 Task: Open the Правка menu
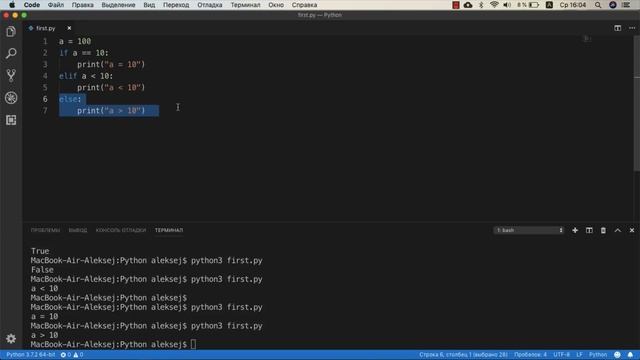pyautogui.click(x=82, y=5)
